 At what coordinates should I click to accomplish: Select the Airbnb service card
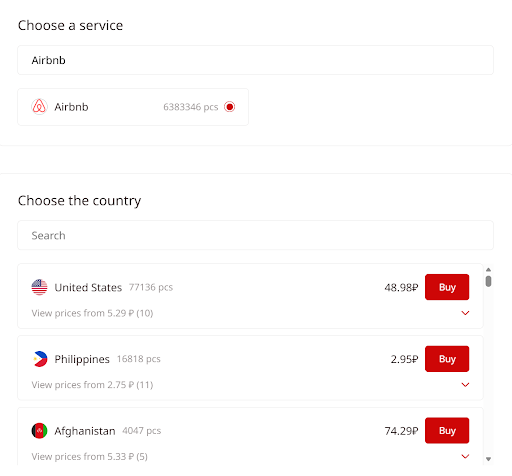pyautogui.click(x=133, y=107)
